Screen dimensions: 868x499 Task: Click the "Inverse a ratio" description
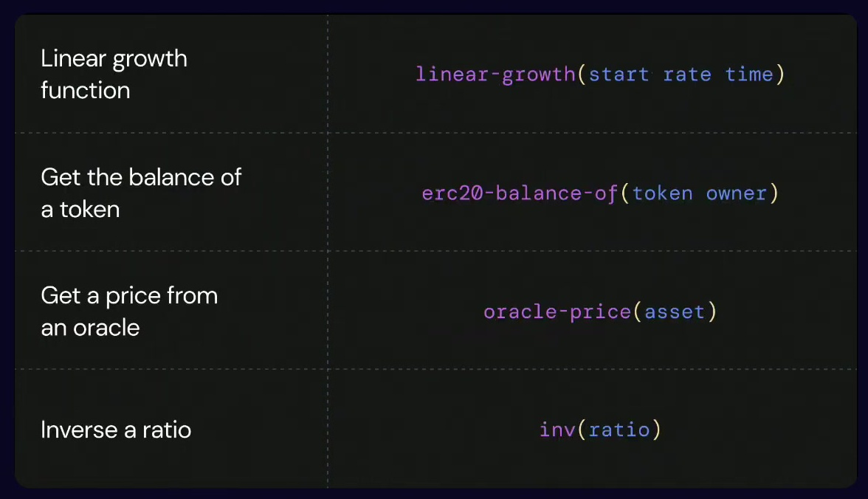[116, 430]
